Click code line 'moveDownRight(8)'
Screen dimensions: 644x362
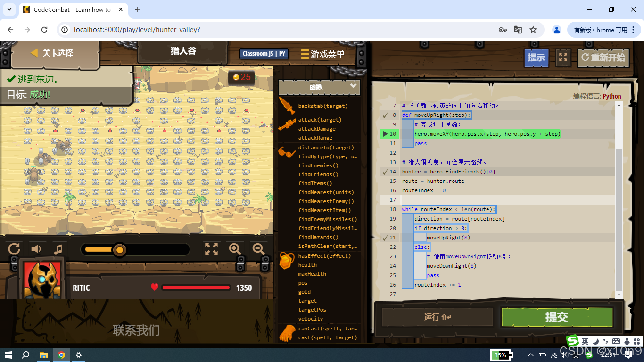coord(451,266)
